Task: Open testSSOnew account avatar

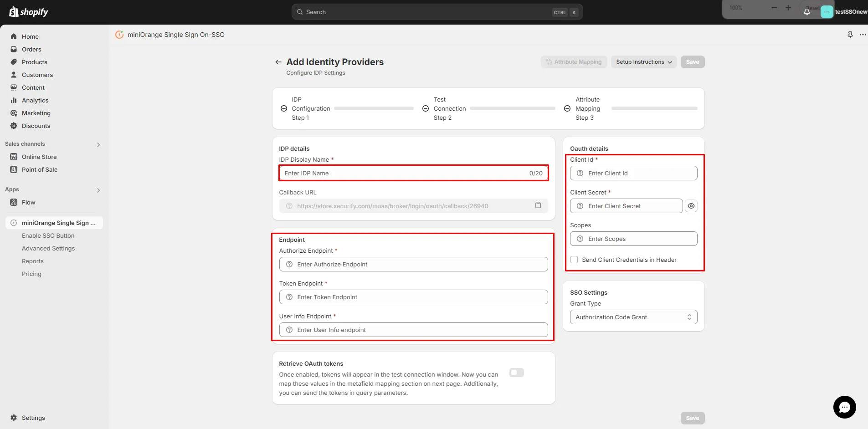Action: 827,12
